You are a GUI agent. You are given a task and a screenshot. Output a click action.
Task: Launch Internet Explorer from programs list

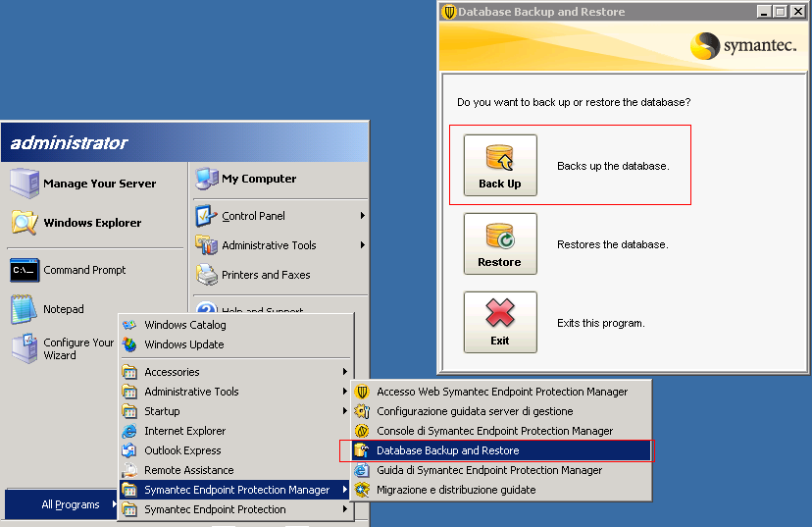pos(236,431)
